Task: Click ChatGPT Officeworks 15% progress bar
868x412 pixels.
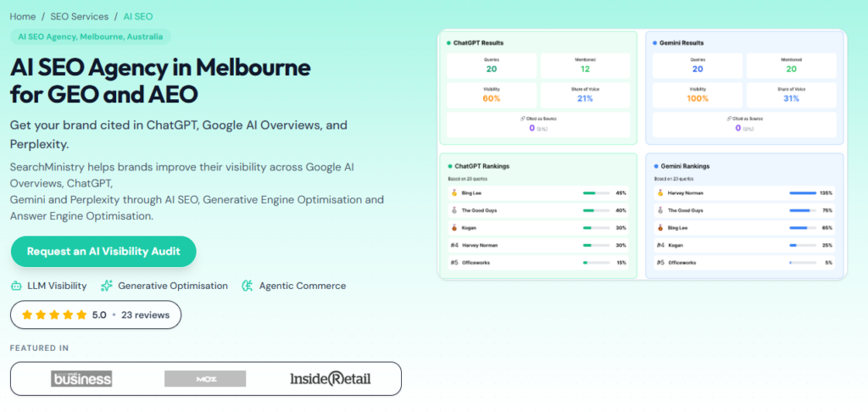Action: [596, 263]
